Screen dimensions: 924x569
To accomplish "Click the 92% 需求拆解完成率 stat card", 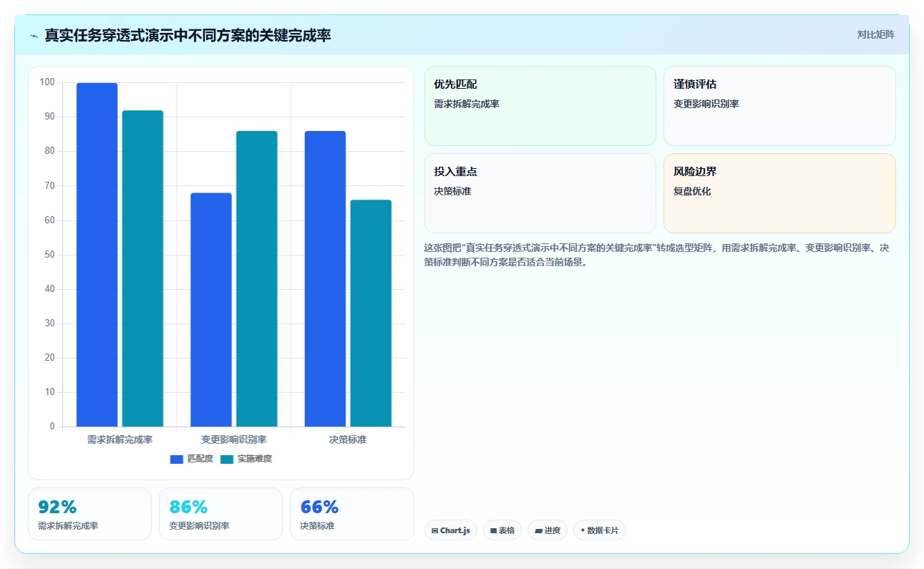I will (89, 514).
